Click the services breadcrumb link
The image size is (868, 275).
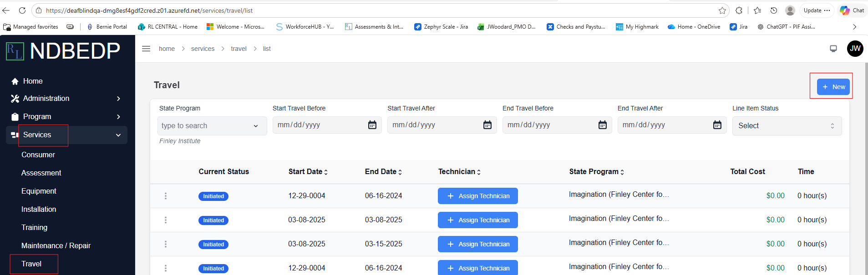click(x=203, y=49)
